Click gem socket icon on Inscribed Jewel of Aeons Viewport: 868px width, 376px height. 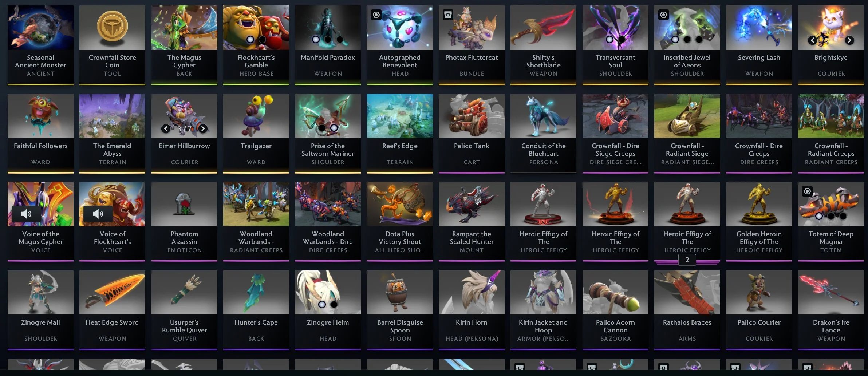click(663, 15)
